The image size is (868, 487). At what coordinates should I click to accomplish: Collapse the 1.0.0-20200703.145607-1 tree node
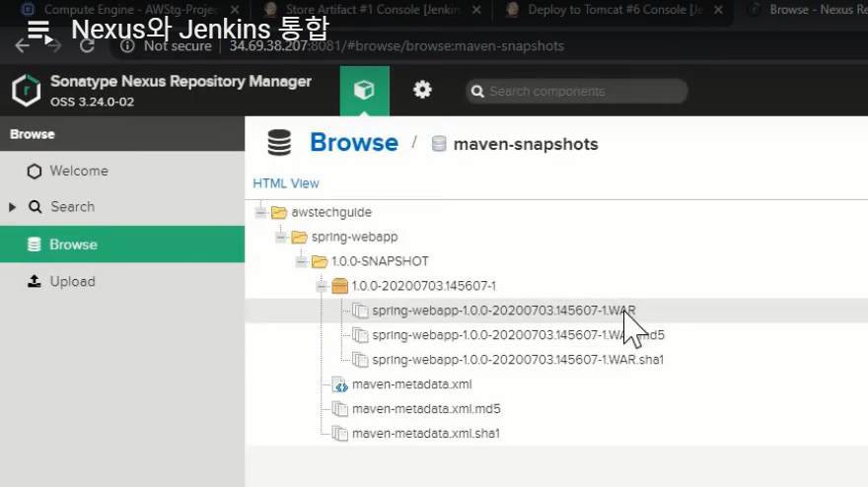click(322, 286)
